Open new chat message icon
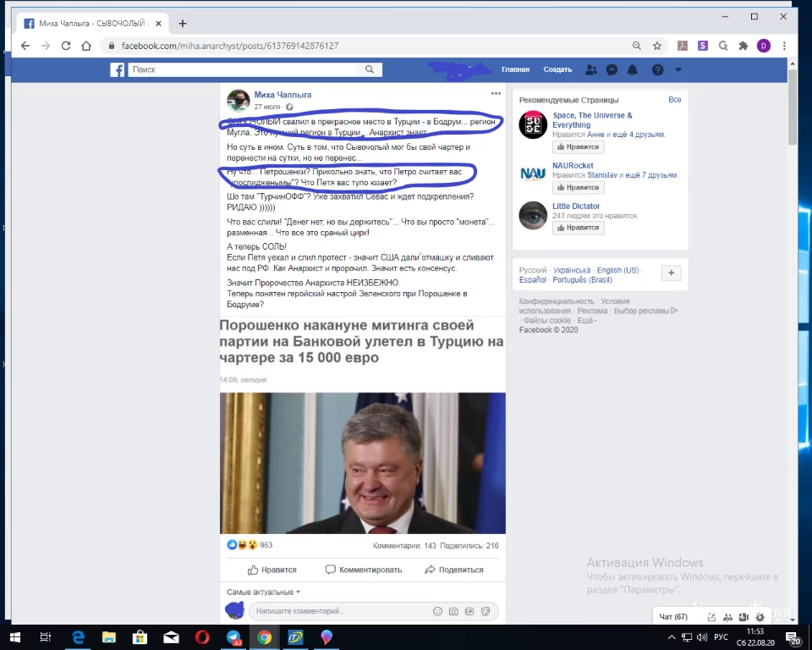This screenshot has width=812, height=650. tap(712, 617)
